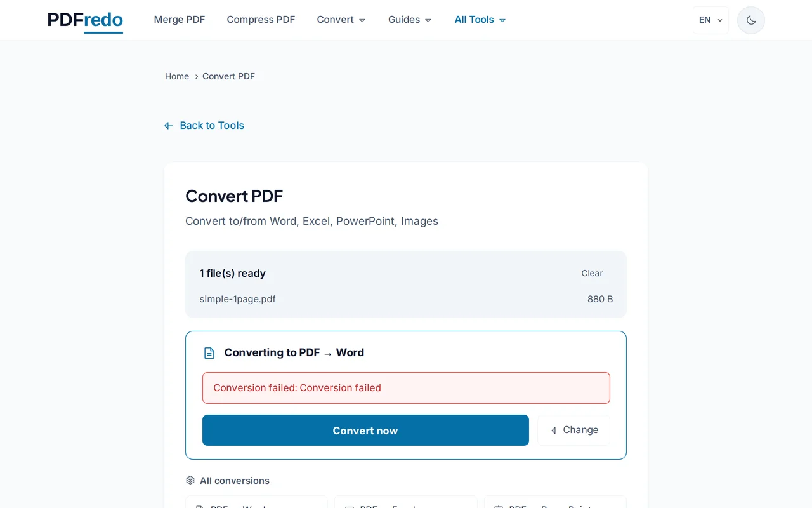The height and width of the screenshot is (508, 812).
Task: Click the stacked layers icon next to All conversions
Action: point(190,481)
